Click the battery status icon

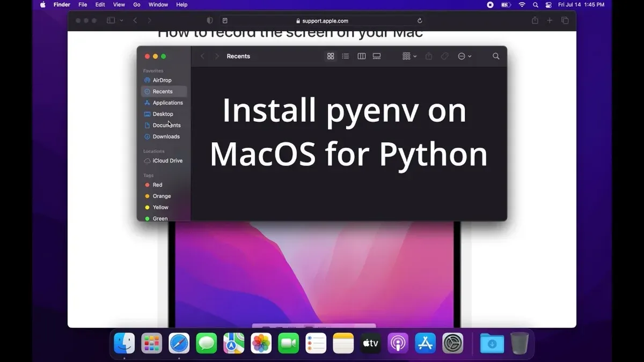coord(506,5)
